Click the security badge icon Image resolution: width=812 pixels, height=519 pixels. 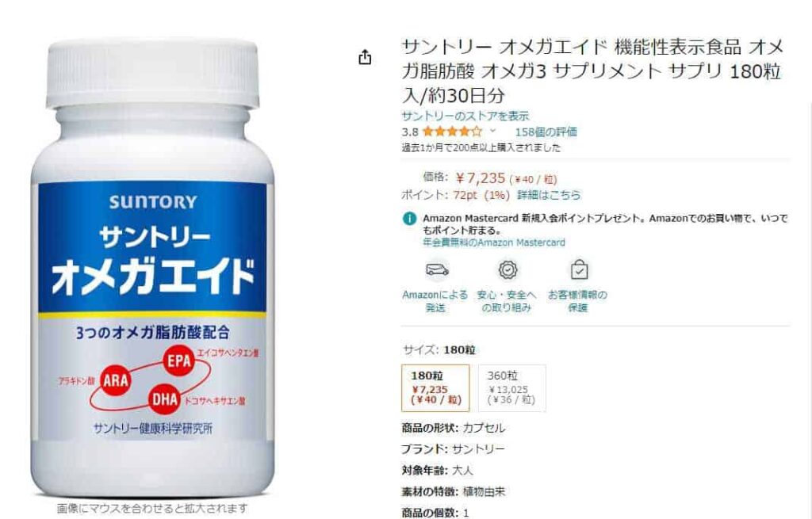[508, 269]
